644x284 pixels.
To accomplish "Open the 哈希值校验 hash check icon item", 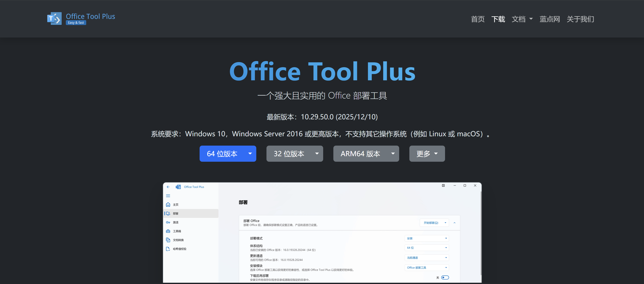I will click(x=168, y=249).
